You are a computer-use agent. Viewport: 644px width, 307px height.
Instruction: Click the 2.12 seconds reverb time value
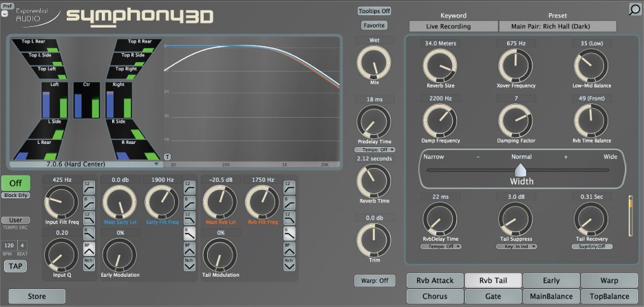click(374, 158)
